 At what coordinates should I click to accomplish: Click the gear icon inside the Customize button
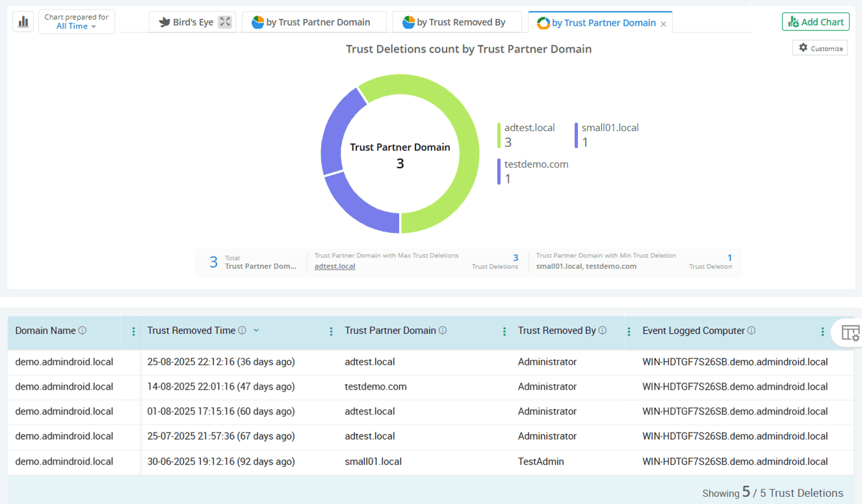[803, 47]
